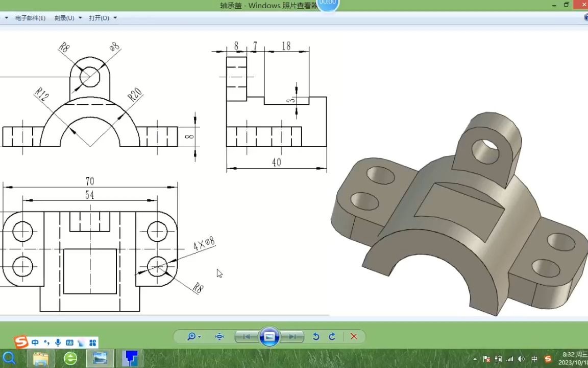Toggle Sogou Chinese/English input mode
The height and width of the screenshot is (368, 588).
pos(35,342)
